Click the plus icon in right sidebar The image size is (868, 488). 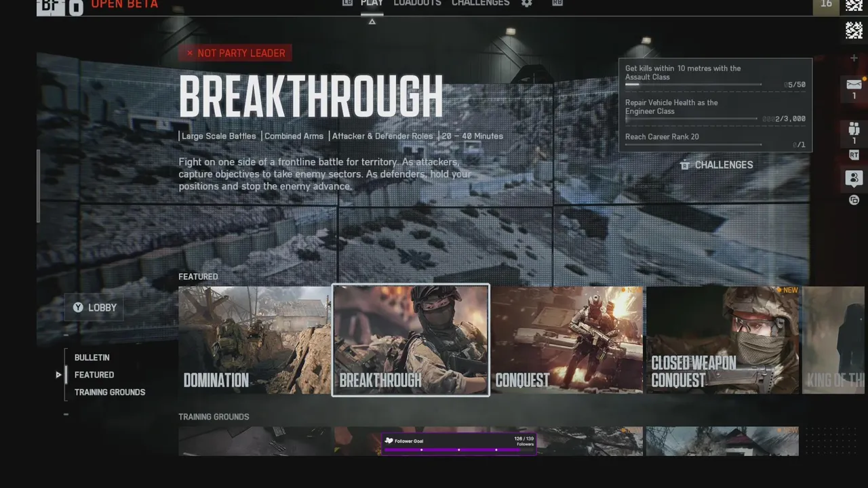pos(854,58)
